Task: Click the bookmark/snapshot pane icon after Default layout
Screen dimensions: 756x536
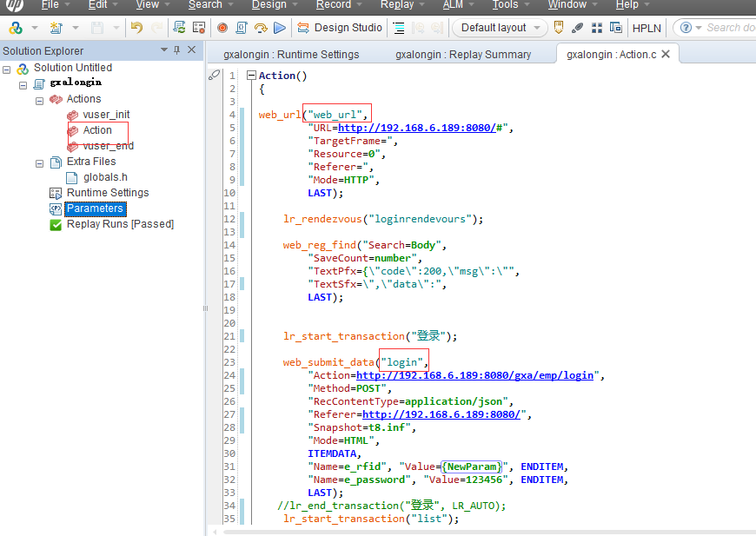Action: point(559,28)
